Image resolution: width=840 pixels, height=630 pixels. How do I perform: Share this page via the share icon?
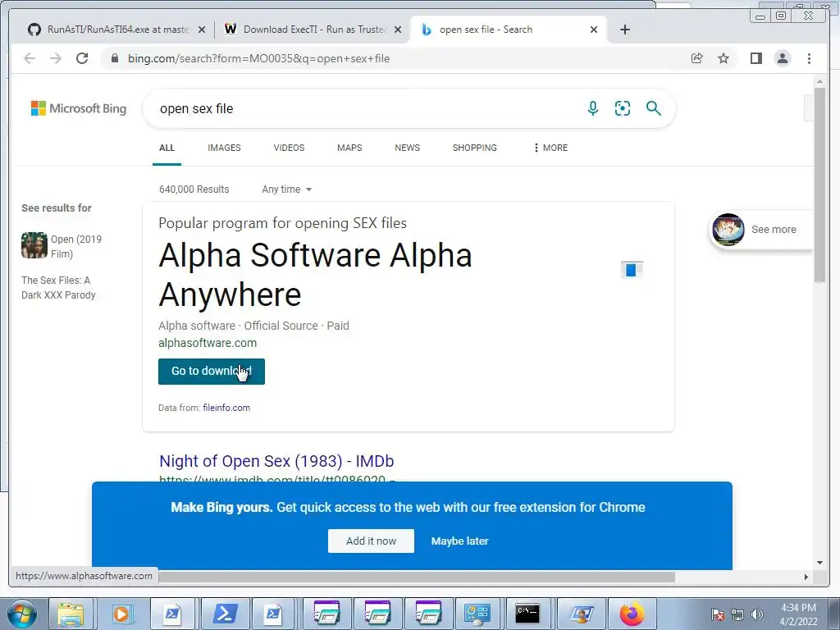697,58
